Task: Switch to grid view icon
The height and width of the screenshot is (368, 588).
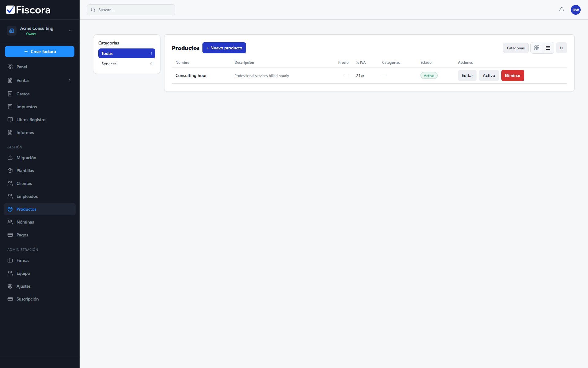Action: [x=537, y=48]
